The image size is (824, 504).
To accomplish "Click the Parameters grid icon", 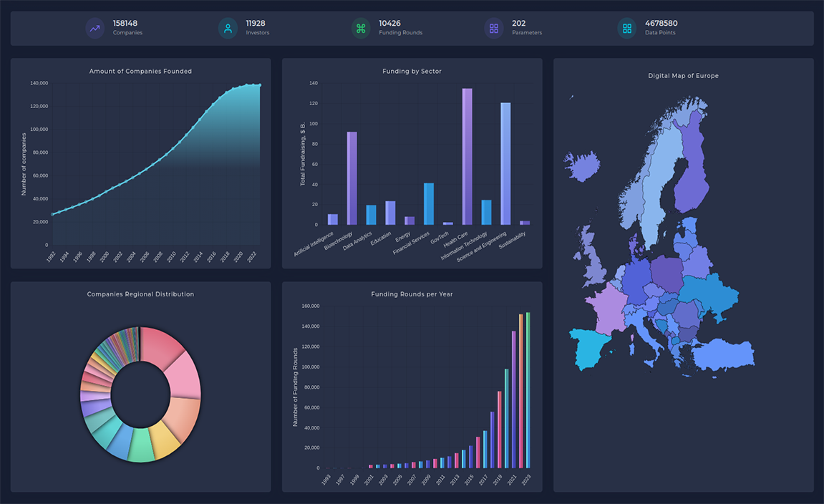I will (x=493, y=29).
